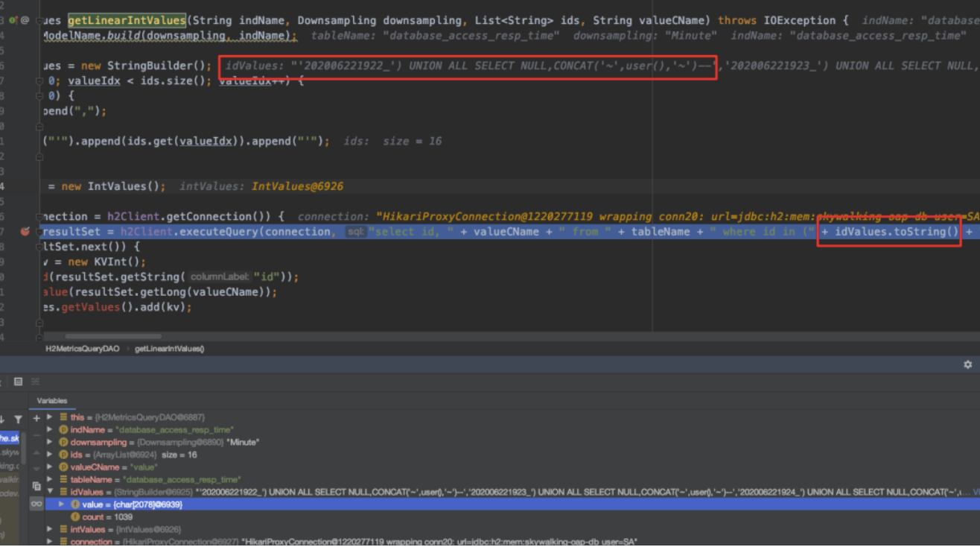Click the override gutter icon beside getLinearIntValues

pos(13,20)
